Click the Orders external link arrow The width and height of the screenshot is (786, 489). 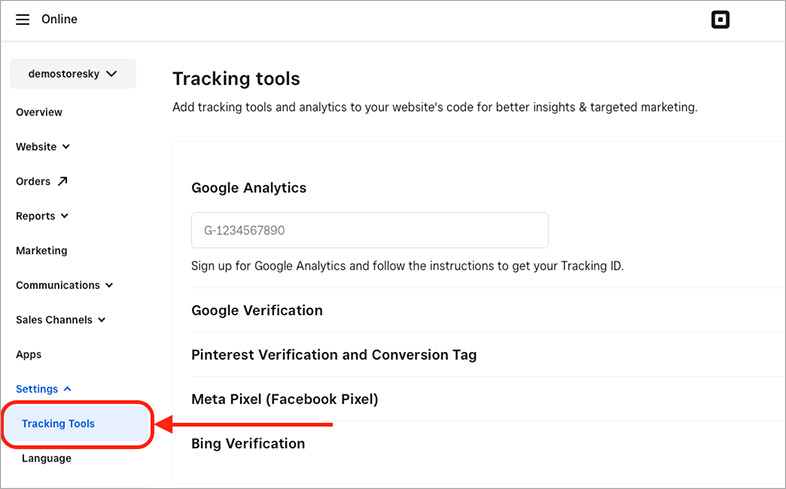click(x=63, y=181)
